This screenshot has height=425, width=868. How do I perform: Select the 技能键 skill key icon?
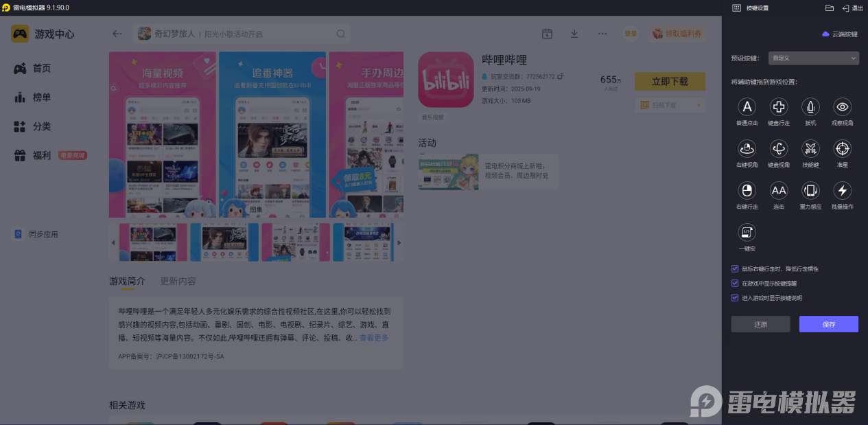[x=810, y=149]
